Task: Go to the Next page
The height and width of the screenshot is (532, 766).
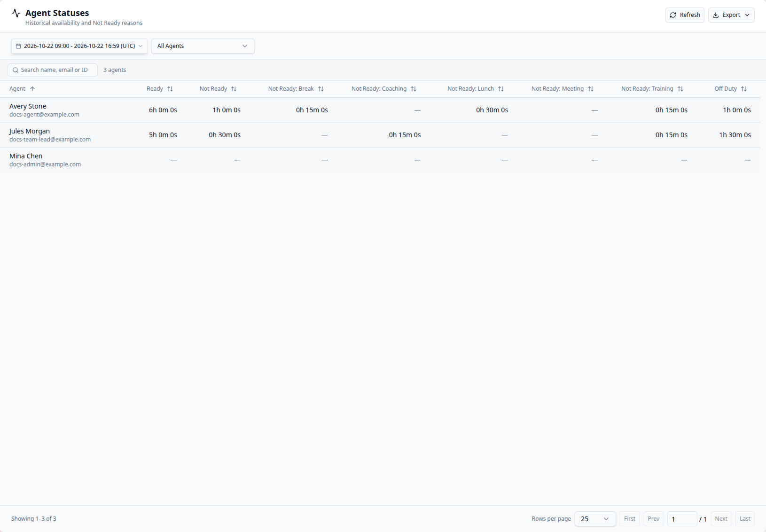Action: pos(721,519)
